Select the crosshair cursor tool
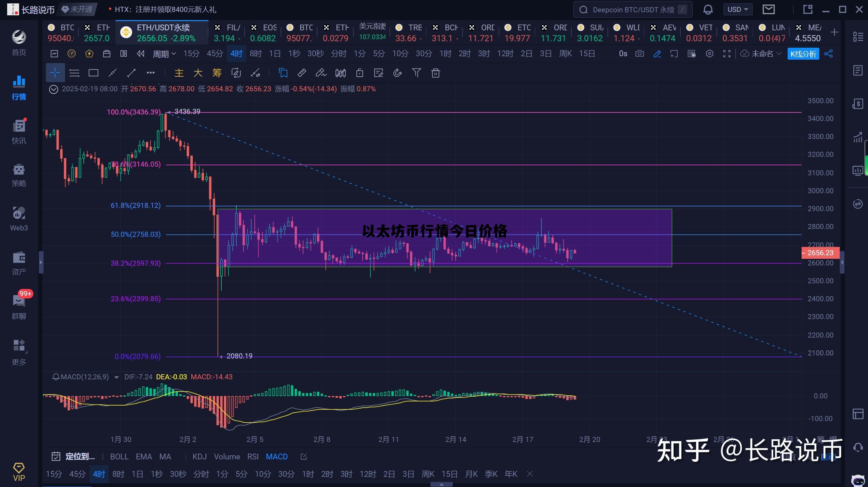 point(55,73)
